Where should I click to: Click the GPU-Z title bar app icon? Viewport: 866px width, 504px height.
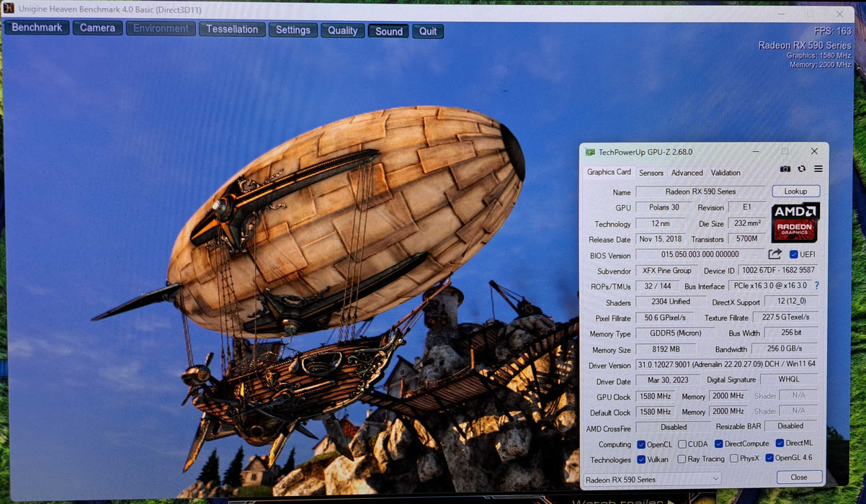tap(590, 153)
